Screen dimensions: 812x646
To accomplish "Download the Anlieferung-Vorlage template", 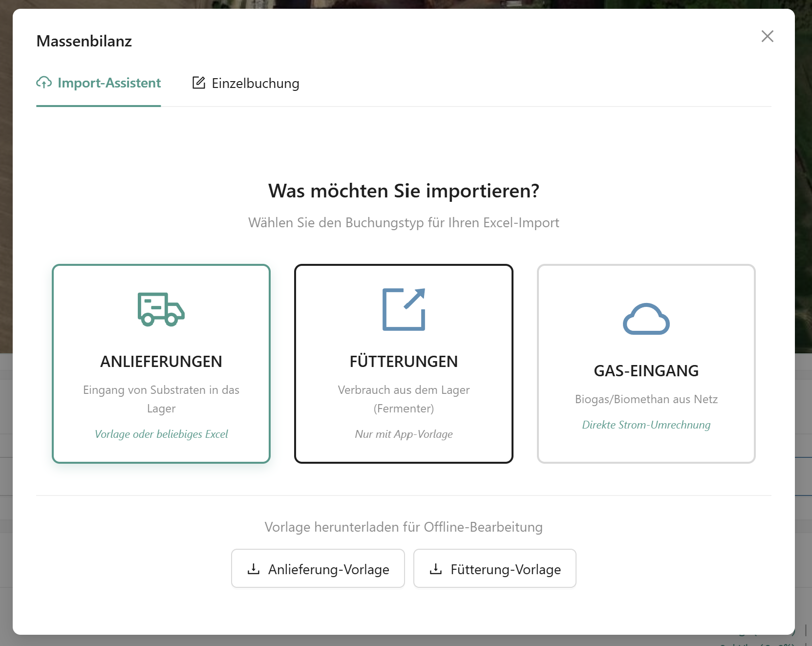I will (328, 569).
